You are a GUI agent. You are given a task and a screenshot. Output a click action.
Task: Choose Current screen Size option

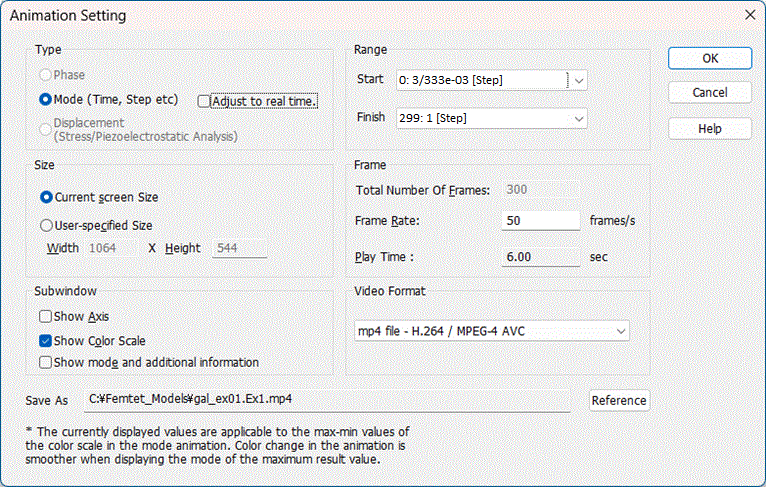(x=46, y=197)
